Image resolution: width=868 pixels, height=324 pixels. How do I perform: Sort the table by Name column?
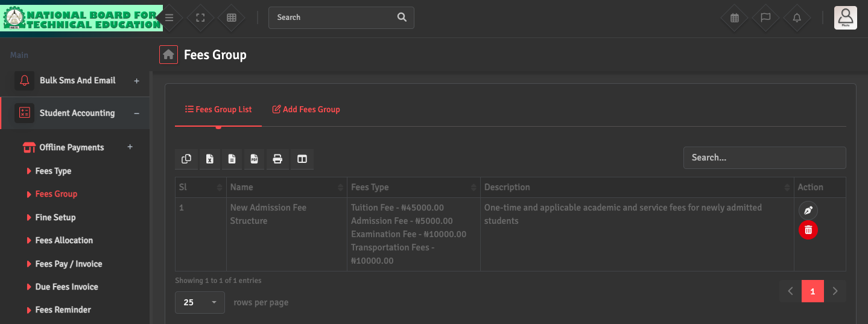[286, 188]
